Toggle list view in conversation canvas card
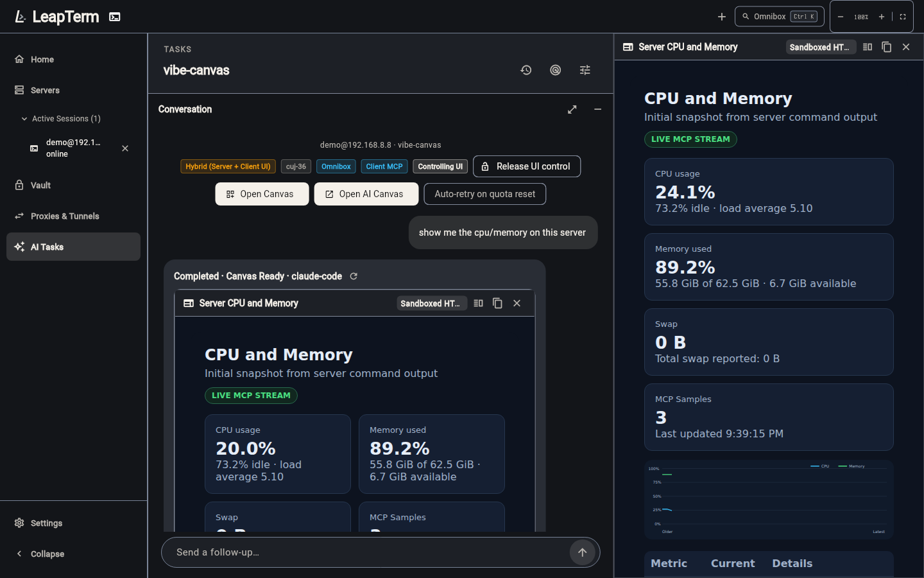Image resolution: width=924 pixels, height=578 pixels. [x=478, y=303]
